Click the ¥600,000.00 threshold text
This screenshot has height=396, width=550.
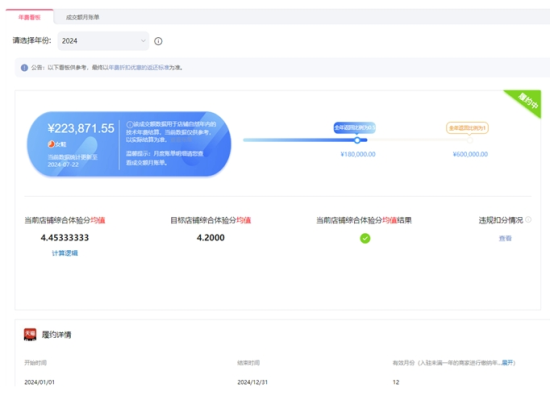470,154
